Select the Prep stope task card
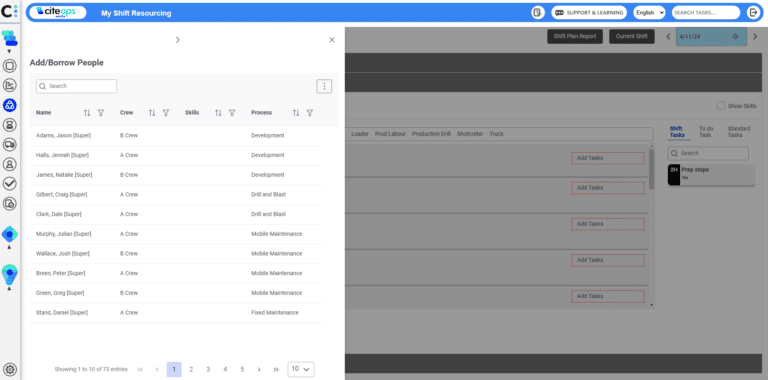 pyautogui.click(x=711, y=175)
